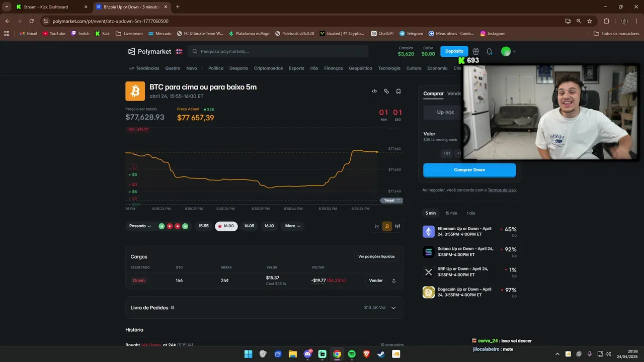Open Discord from the taskbar

[x=307, y=354]
